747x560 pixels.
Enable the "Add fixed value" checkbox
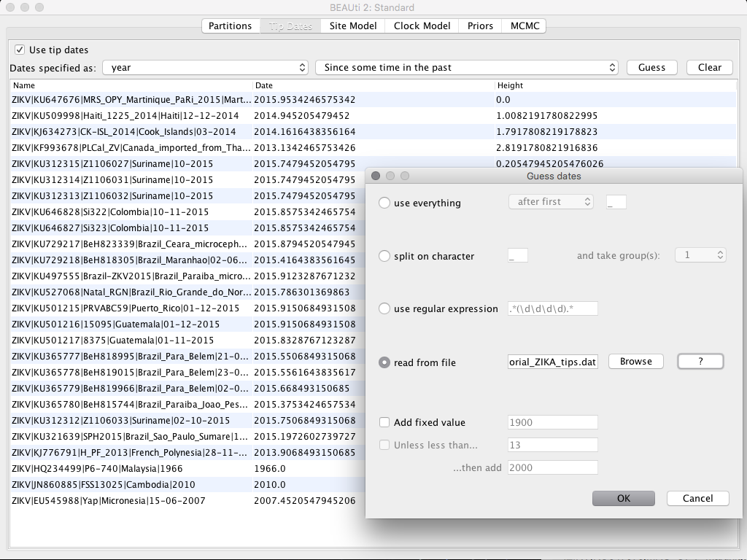tap(384, 422)
